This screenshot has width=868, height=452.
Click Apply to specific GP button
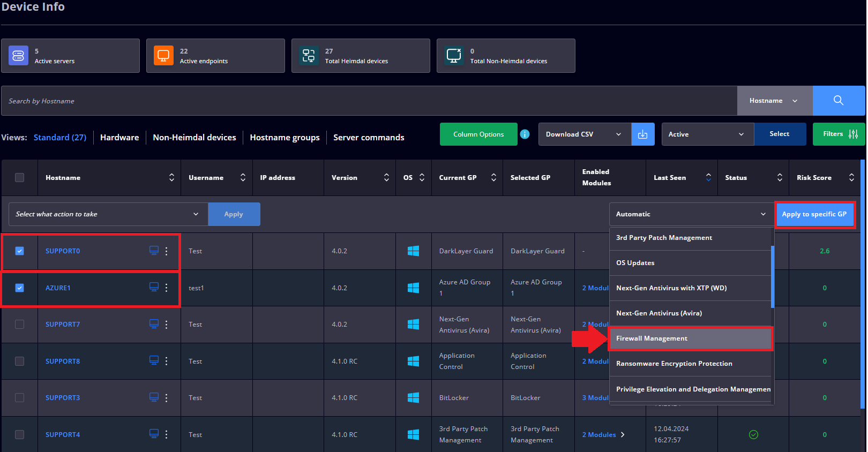(x=814, y=214)
